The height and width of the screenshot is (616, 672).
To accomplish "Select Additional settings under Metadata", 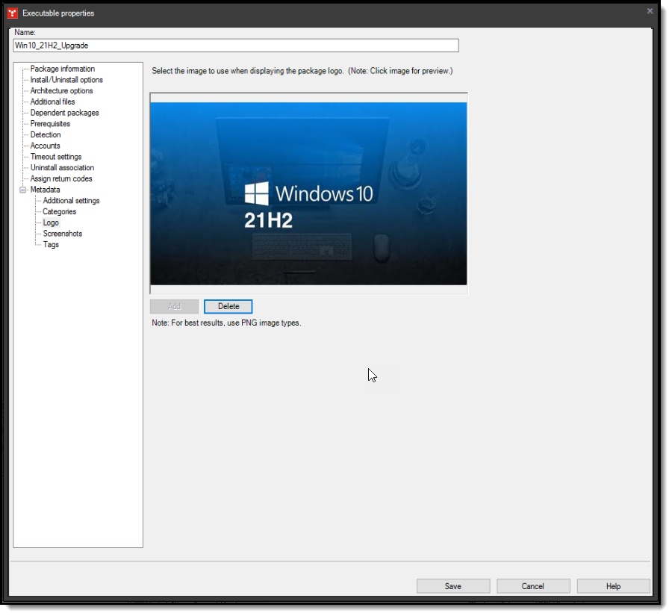I will (x=72, y=200).
